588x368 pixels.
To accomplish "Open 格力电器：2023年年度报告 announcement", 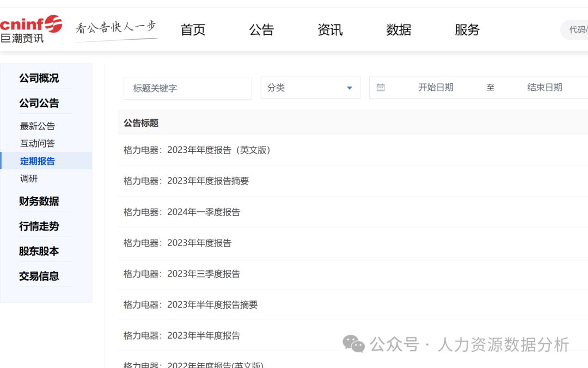I will pos(177,243).
